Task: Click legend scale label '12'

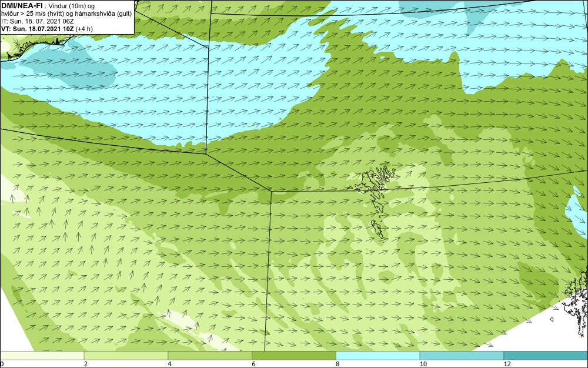Action: (x=507, y=364)
